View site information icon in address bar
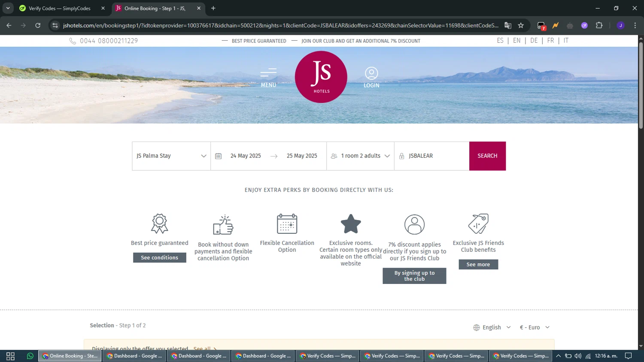 (x=55, y=25)
